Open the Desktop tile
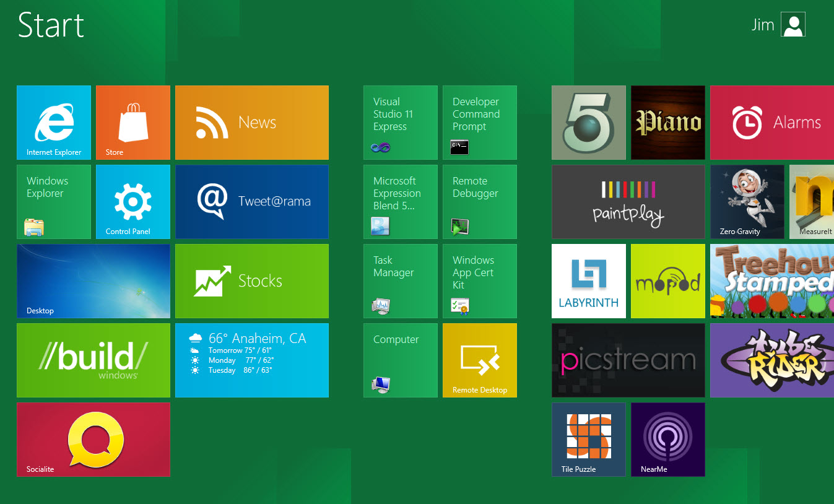 [93, 281]
